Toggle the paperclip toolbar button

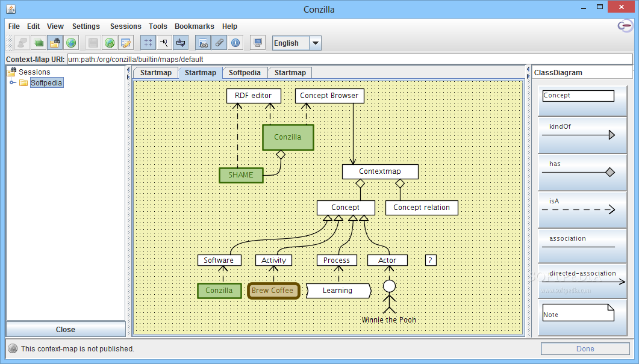coord(219,43)
